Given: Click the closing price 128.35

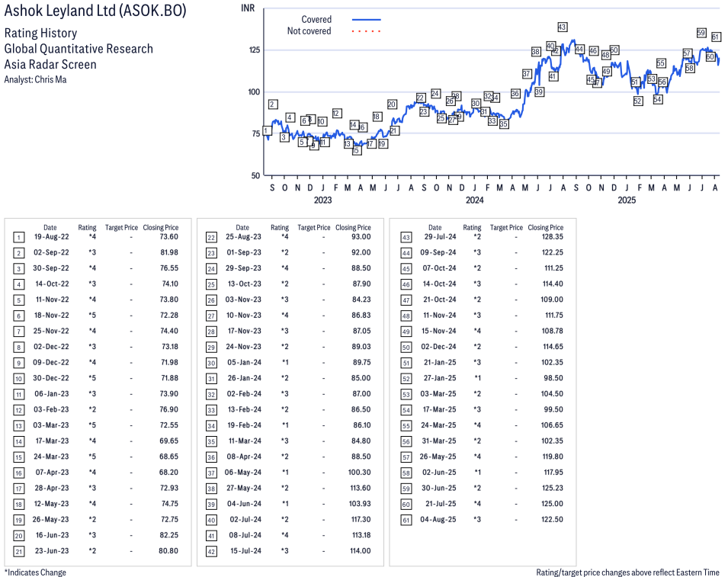Looking at the screenshot, I should coord(553,237).
